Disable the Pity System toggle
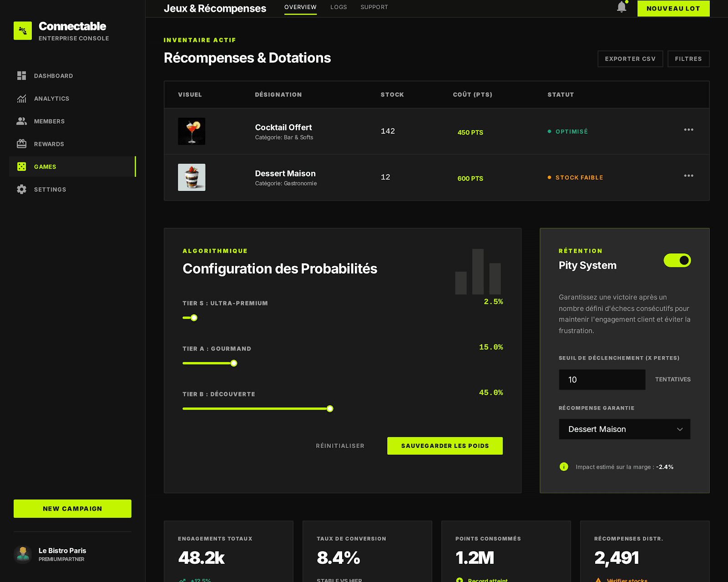The width and height of the screenshot is (728, 582). [x=677, y=261]
